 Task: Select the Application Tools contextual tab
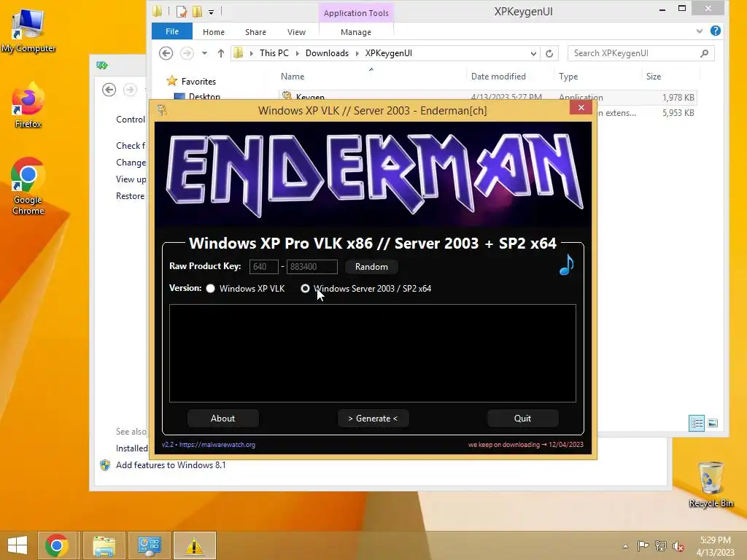pos(356,13)
